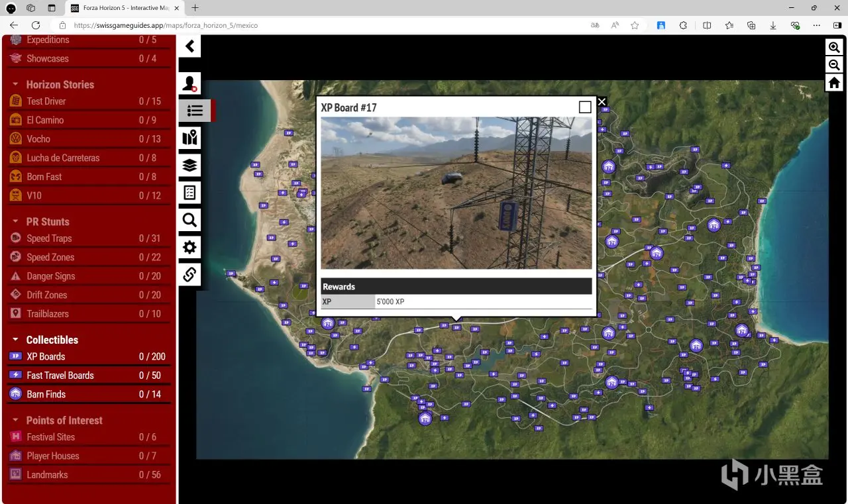Click the Test Driver helmet icon

pyautogui.click(x=15, y=101)
